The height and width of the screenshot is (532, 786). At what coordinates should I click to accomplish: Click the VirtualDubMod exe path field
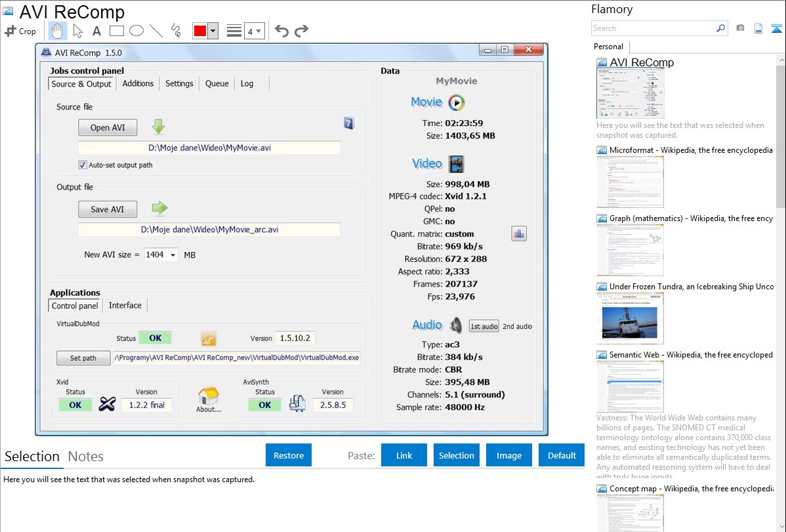point(237,358)
